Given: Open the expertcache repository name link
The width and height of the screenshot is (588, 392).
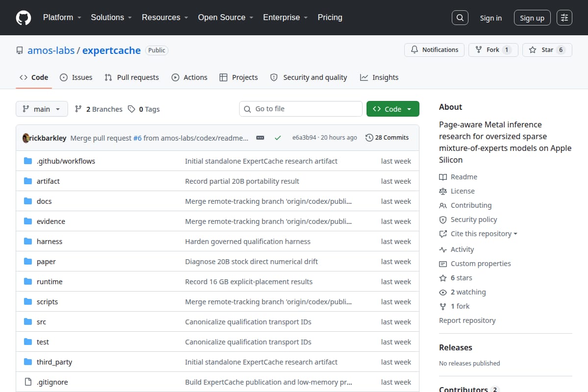Looking at the screenshot, I should pyautogui.click(x=111, y=50).
